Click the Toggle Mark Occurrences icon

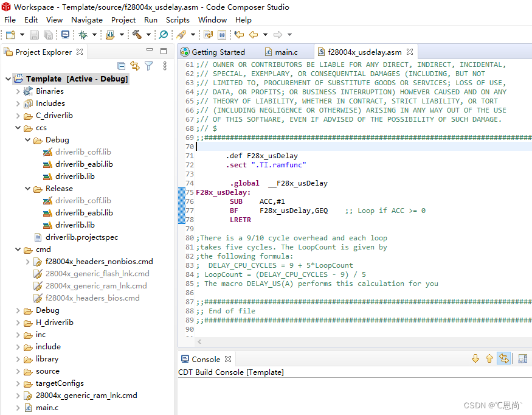click(208, 35)
